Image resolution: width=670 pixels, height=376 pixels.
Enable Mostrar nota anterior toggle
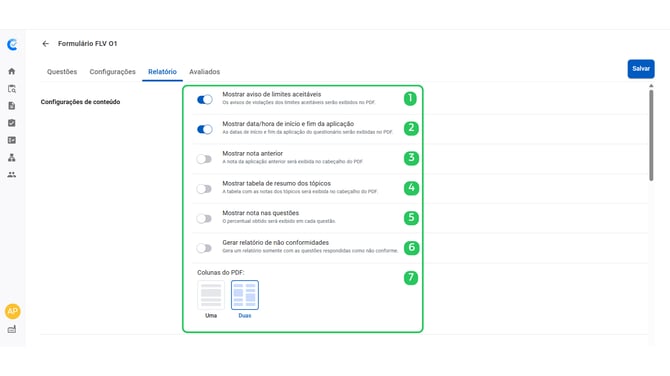pyautogui.click(x=204, y=159)
